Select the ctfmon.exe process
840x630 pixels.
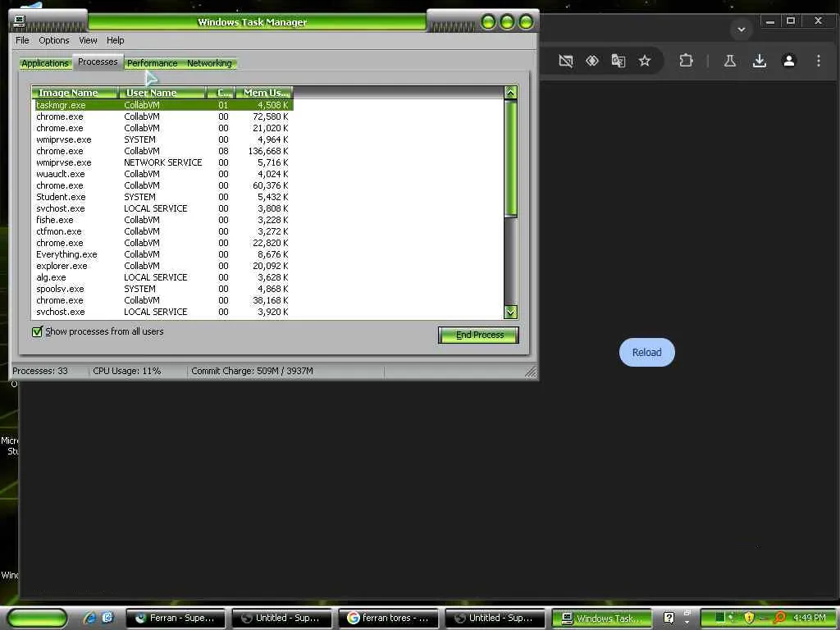coord(162,231)
